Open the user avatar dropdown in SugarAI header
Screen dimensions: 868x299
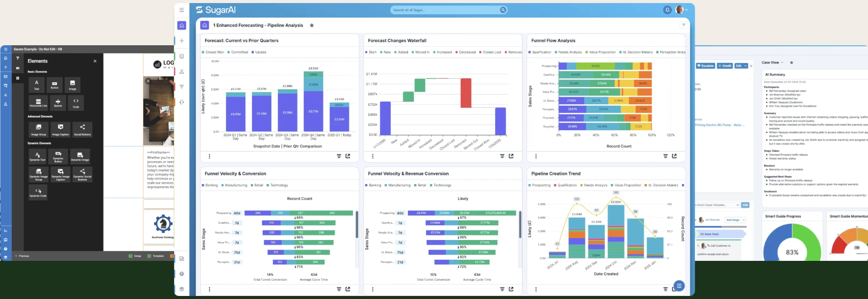click(x=682, y=10)
